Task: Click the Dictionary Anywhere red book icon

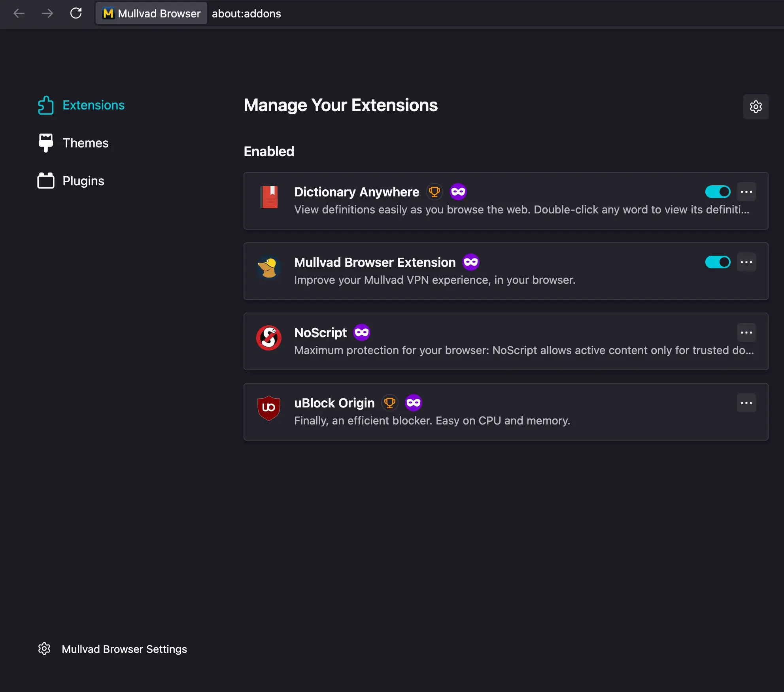Action: pyautogui.click(x=269, y=197)
